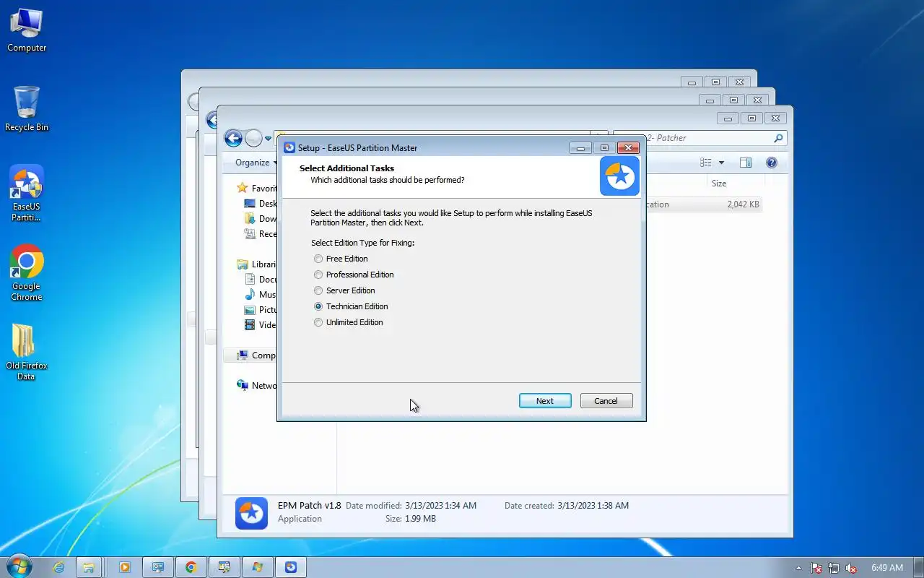Select Network in the navigation pane
This screenshot has height=578, width=924.
tap(257, 386)
